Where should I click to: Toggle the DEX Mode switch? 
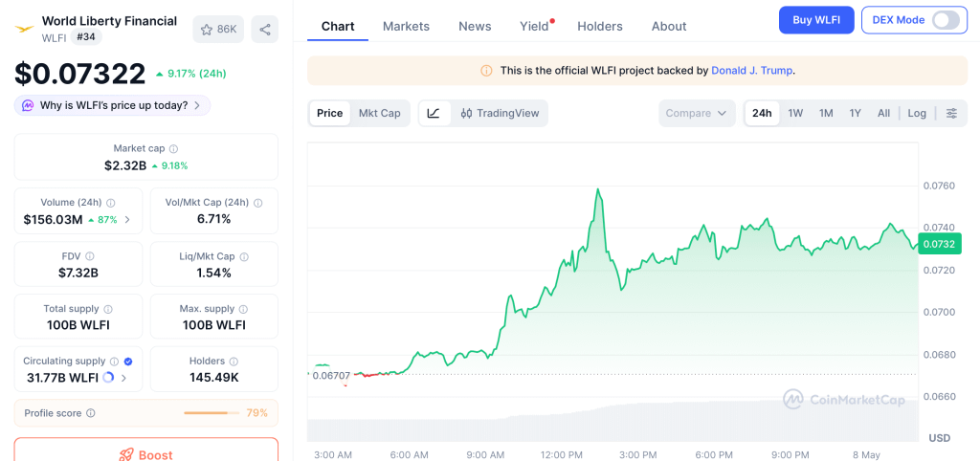point(945,20)
